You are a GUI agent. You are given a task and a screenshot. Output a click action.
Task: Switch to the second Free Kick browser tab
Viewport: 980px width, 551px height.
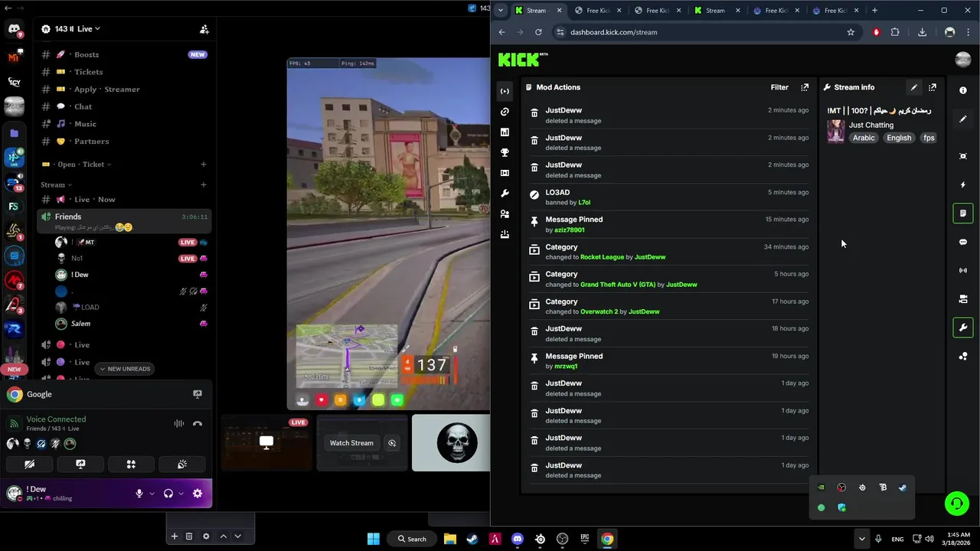[657, 11]
